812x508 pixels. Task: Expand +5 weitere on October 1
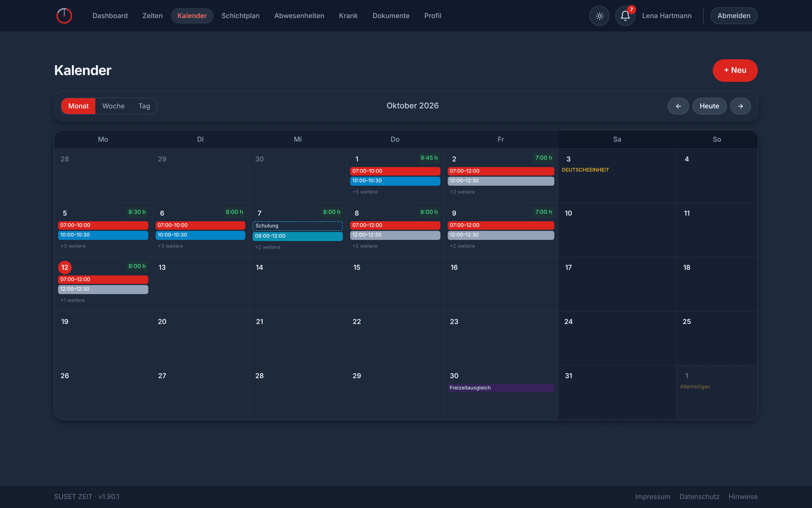[365, 192]
